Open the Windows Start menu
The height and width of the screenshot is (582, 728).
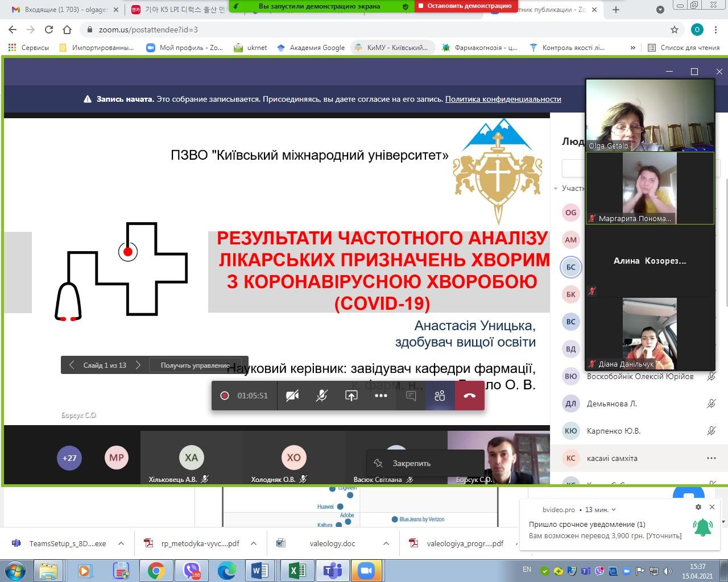click(15, 570)
